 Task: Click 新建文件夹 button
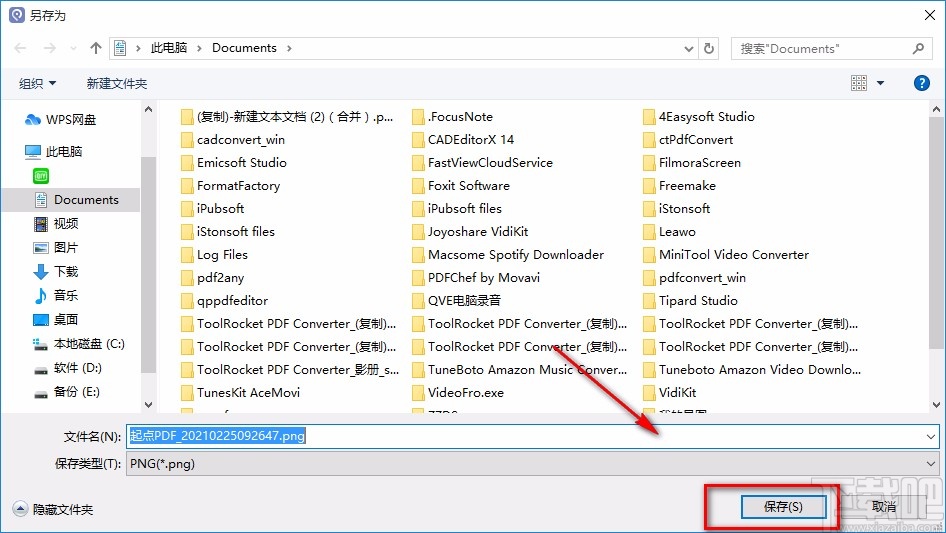coord(116,83)
